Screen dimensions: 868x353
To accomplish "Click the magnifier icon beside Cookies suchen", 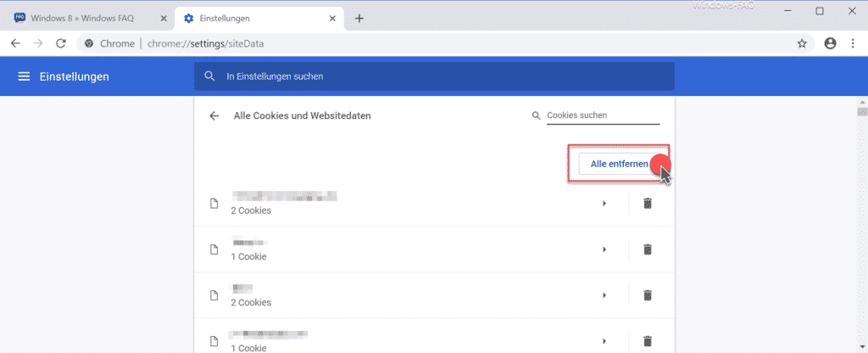I will [x=536, y=115].
